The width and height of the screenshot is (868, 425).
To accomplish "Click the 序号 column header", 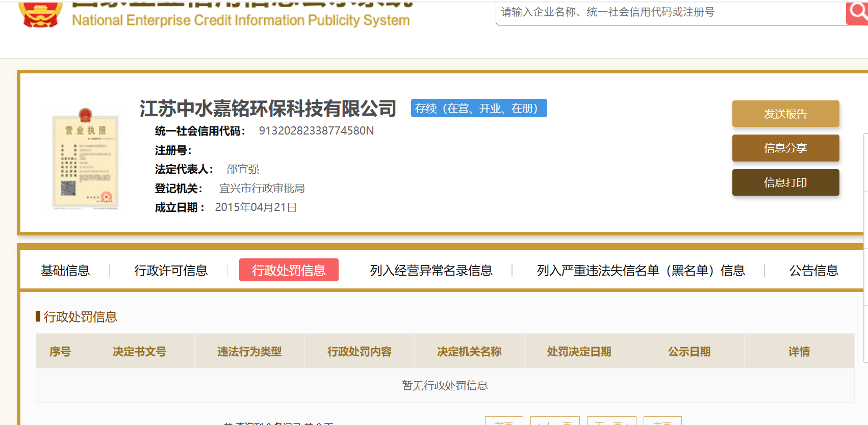I will [60, 352].
